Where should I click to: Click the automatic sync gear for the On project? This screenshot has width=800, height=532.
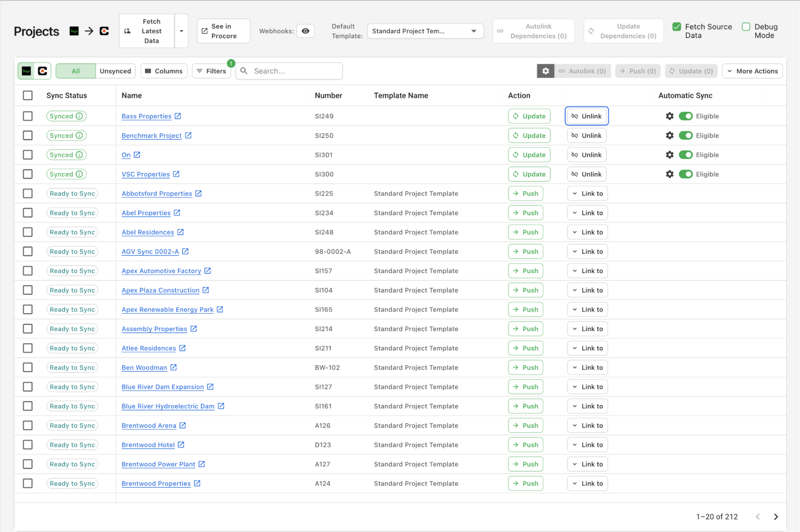[669, 155]
